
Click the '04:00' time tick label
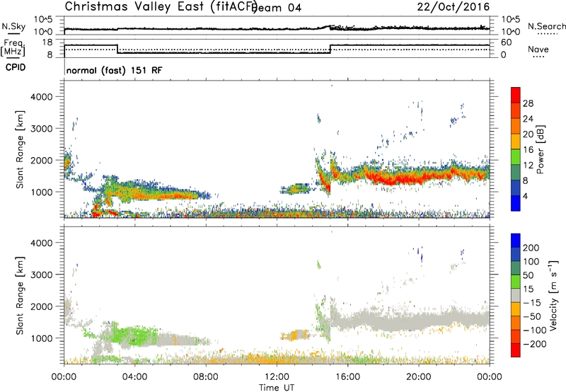[135, 377]
